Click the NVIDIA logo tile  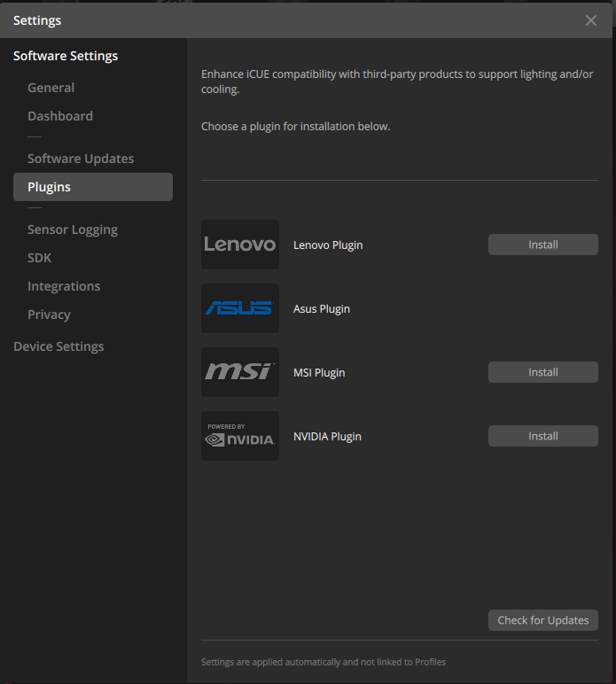[240, 436]
